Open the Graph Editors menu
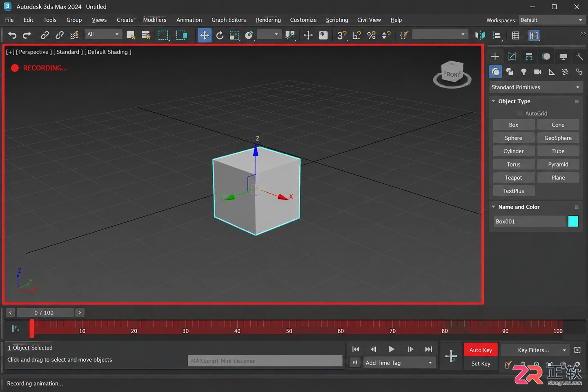The image size is (588, 392). coord(229,20)
